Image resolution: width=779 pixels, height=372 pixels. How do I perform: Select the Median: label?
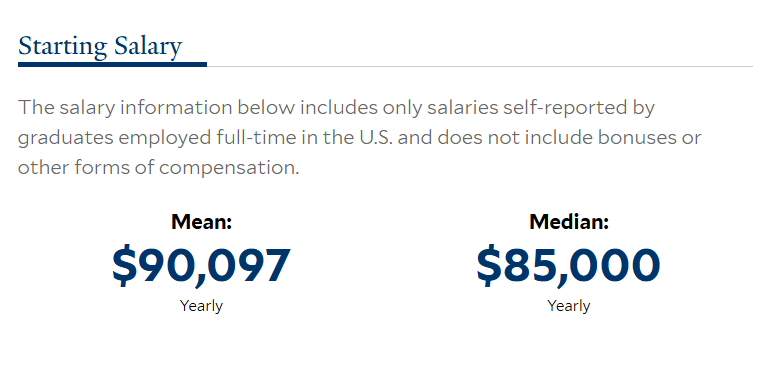coord(569,222)
